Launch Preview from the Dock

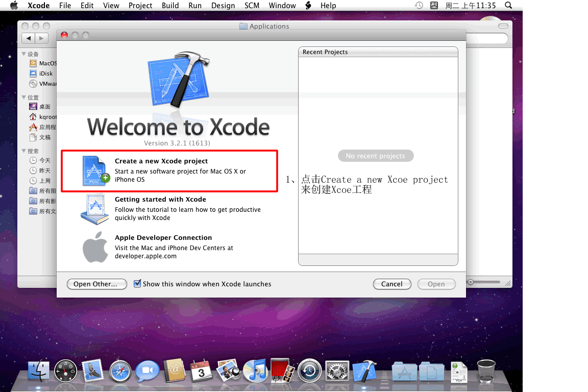(x=228, y=370)
